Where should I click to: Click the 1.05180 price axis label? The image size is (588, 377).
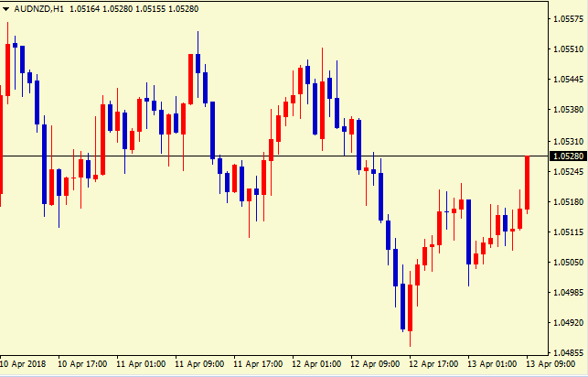pyautogui.click(x=568, y=201)
